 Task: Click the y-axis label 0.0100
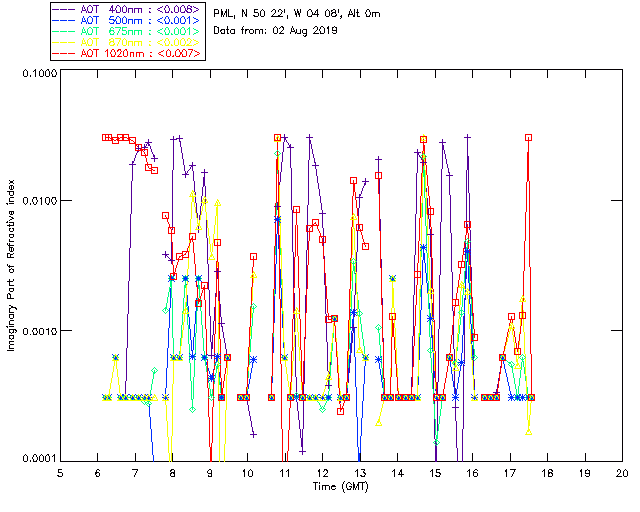[x=39, y=201]
